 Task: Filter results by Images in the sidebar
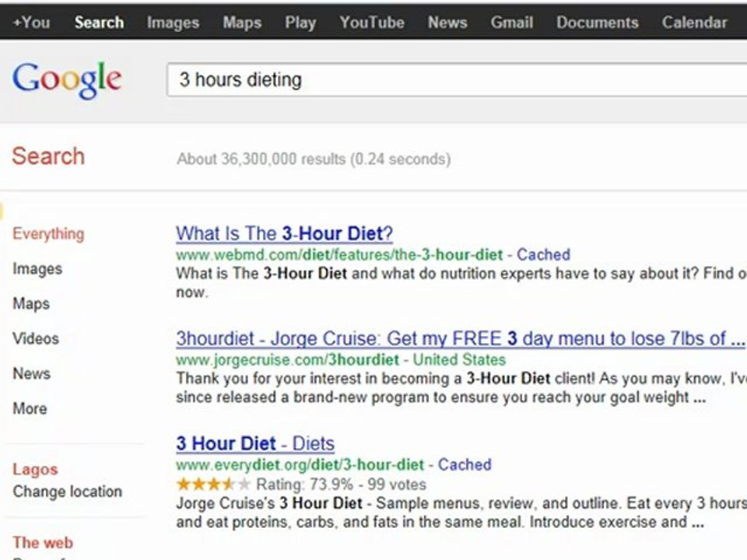37,268
